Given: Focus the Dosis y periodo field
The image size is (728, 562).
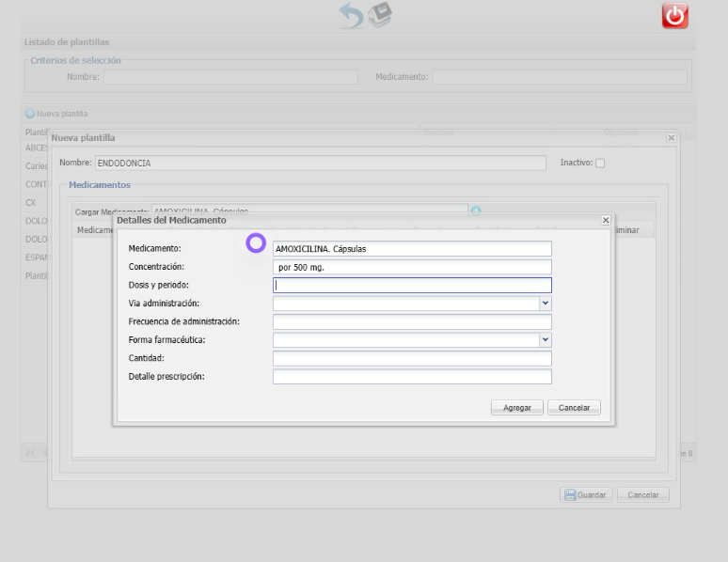Looking at the screenshot, I should pos(412,286).
